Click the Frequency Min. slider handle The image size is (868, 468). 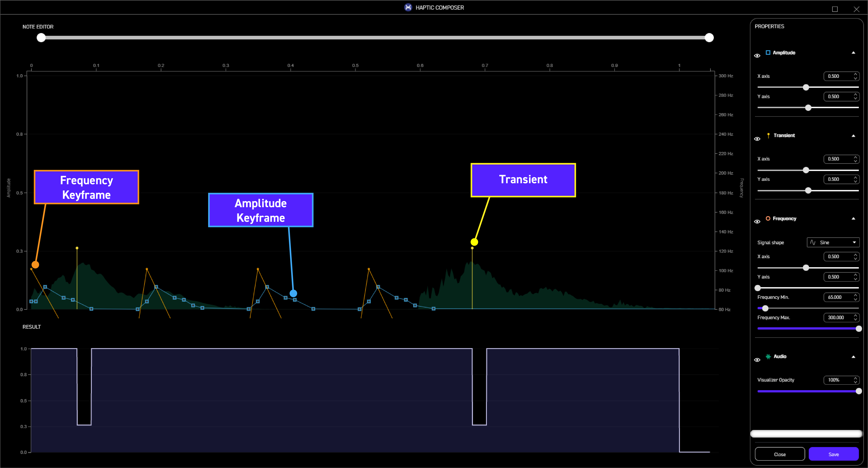click(x=765, y=308)
